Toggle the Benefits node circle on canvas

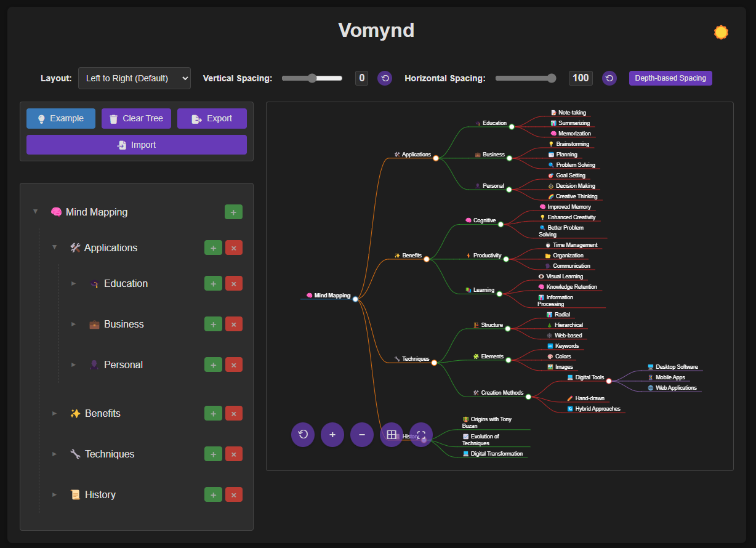pyautogui.click(x=426, y=259)
